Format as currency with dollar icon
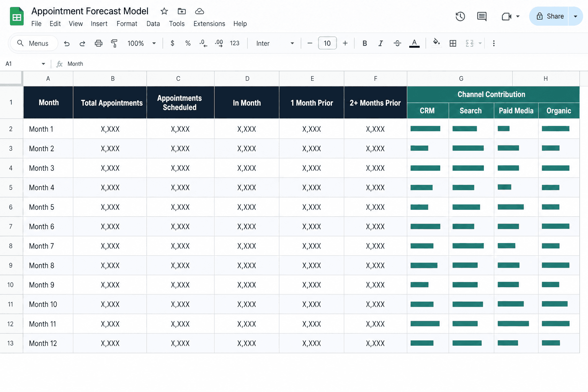Screen dimensions: 588x392 coord(172,43)
